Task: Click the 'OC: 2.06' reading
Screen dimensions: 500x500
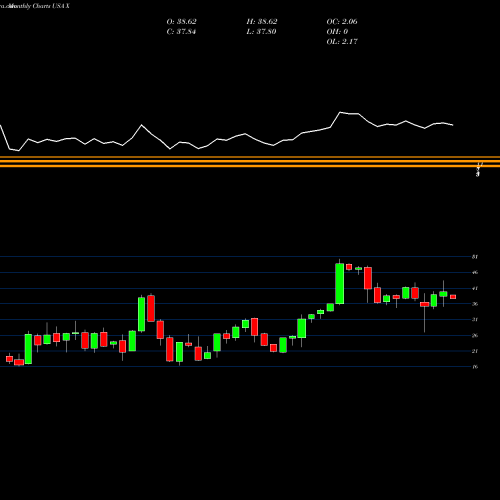Action: 342,22
